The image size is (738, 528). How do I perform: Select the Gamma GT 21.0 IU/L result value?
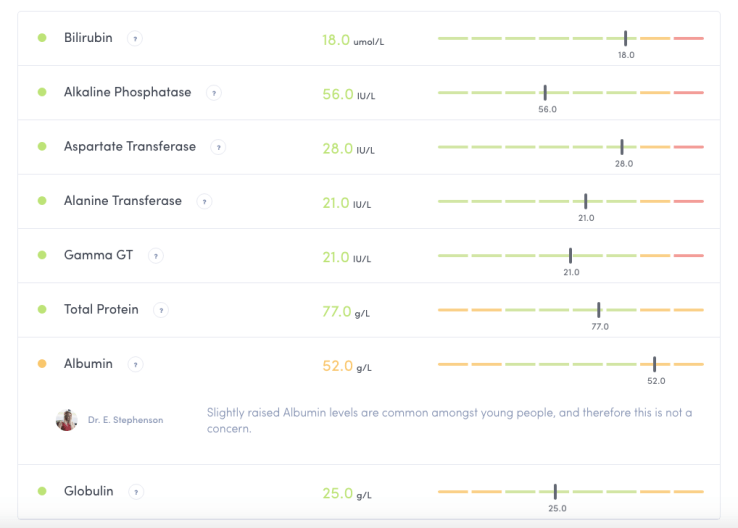(x=347, y=258)
